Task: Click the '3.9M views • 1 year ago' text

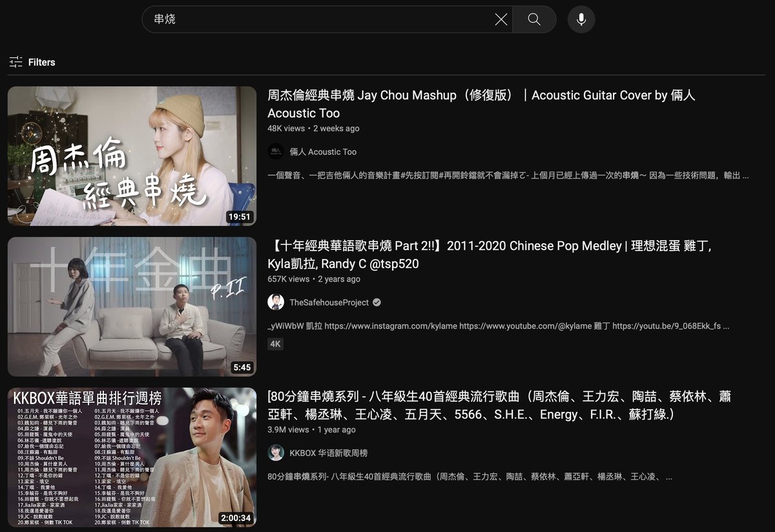Action: point(311,429)
